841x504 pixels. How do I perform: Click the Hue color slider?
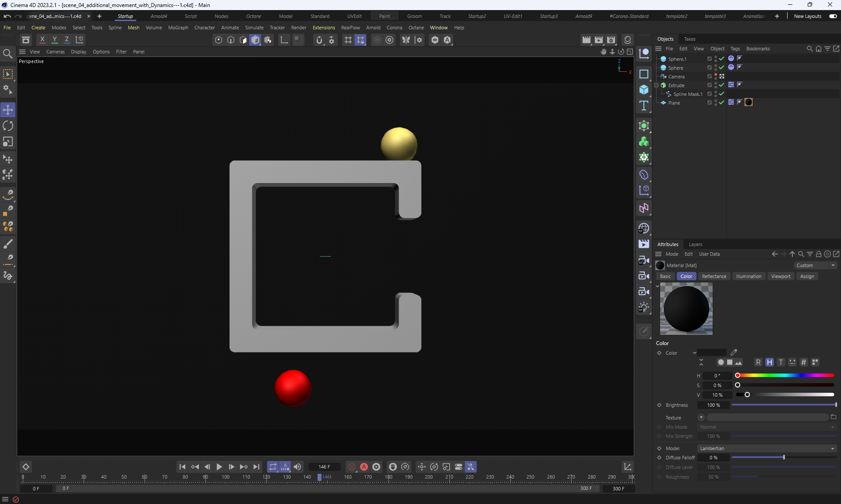(785, 375)
